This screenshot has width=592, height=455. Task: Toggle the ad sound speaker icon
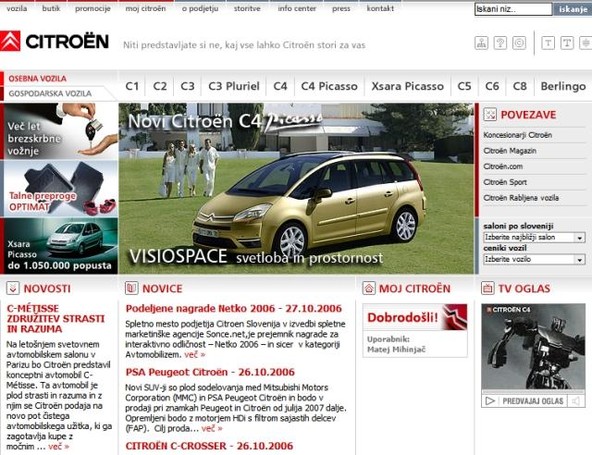[x=575, y=401]
